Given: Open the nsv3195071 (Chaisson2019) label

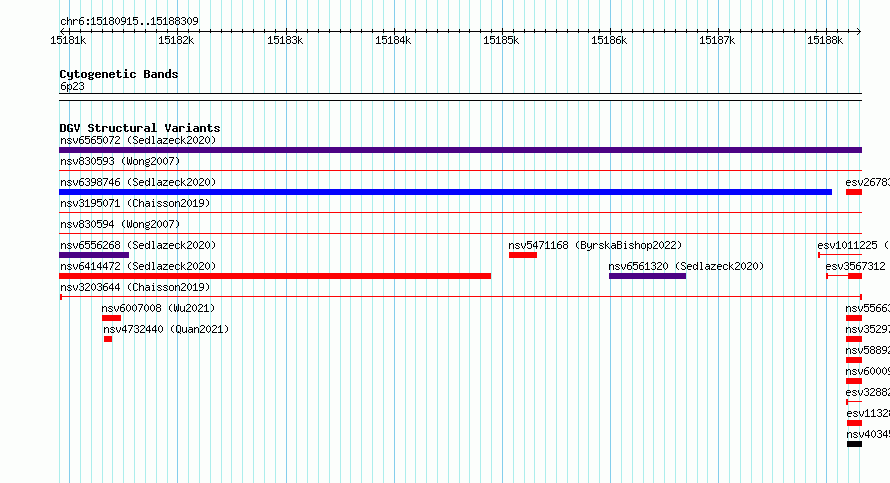Looking at the screenshot, I should pyautogui.click(x=135, y=203).
